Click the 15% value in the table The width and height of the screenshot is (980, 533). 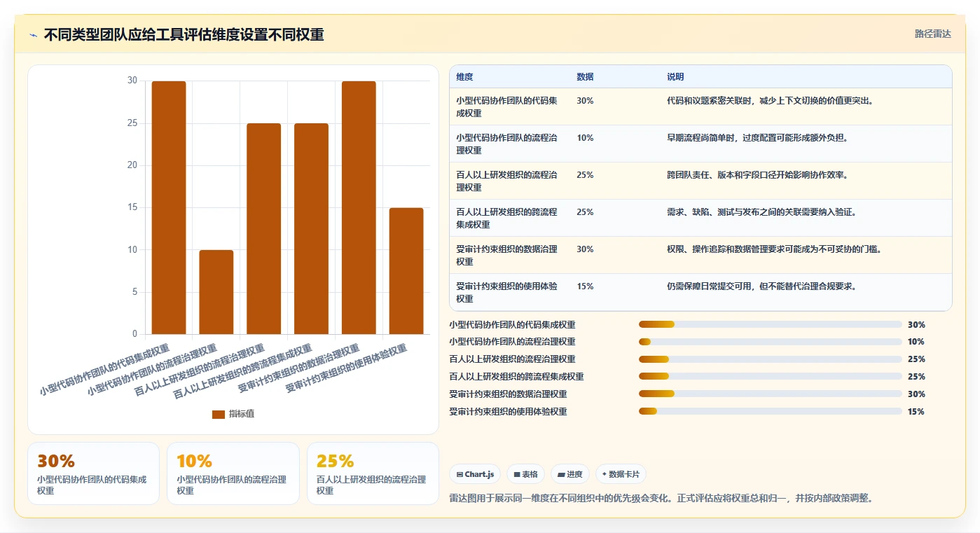click(585, 286)
